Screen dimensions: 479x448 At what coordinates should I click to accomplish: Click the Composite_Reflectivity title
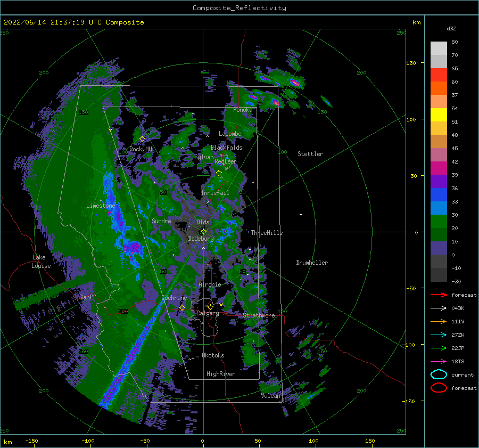pos(239,8)
